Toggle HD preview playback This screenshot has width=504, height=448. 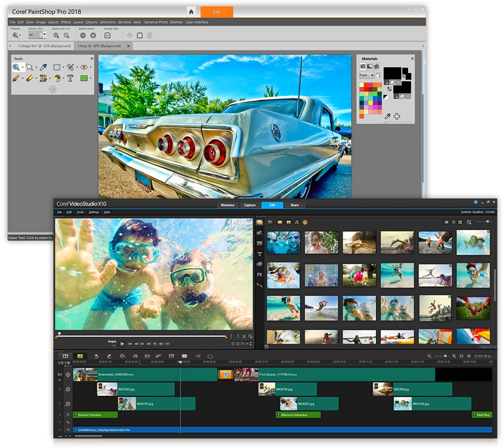coord(167,344)
